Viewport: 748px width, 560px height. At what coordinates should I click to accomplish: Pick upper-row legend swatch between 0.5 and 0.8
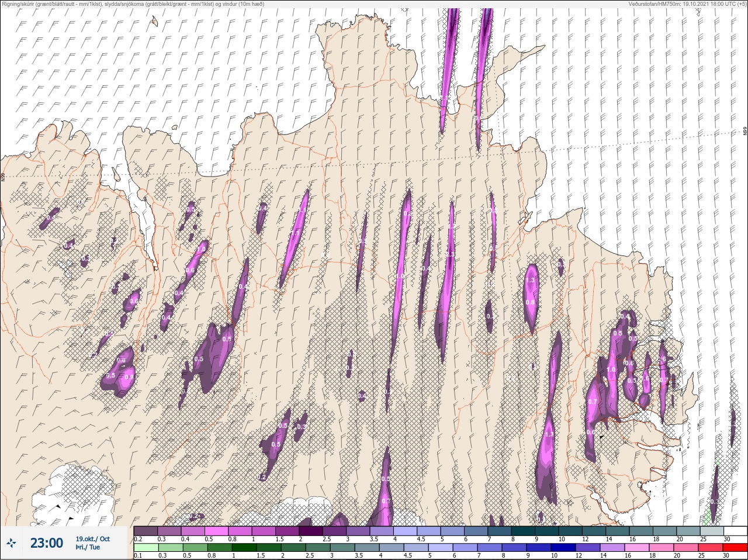point(217,530)
